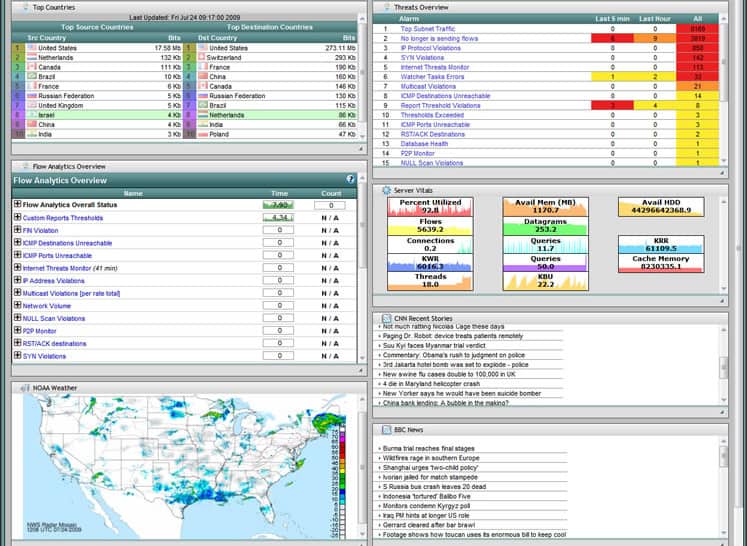Select the Netherlands destination country row
747x546 pixels.
pyautogui.click(x=270, y=115)
